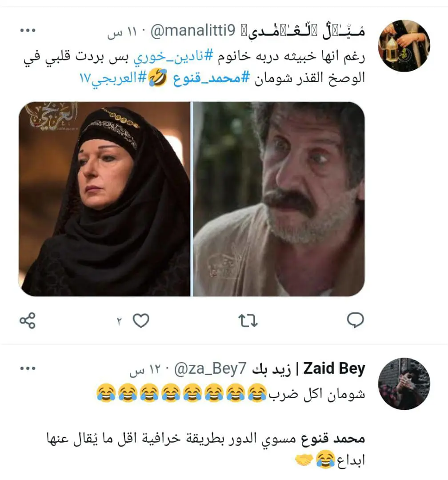Like the first tweet with the heart icon
The width and height of the screenshot is (448, 480).
(x=141, y=320)
